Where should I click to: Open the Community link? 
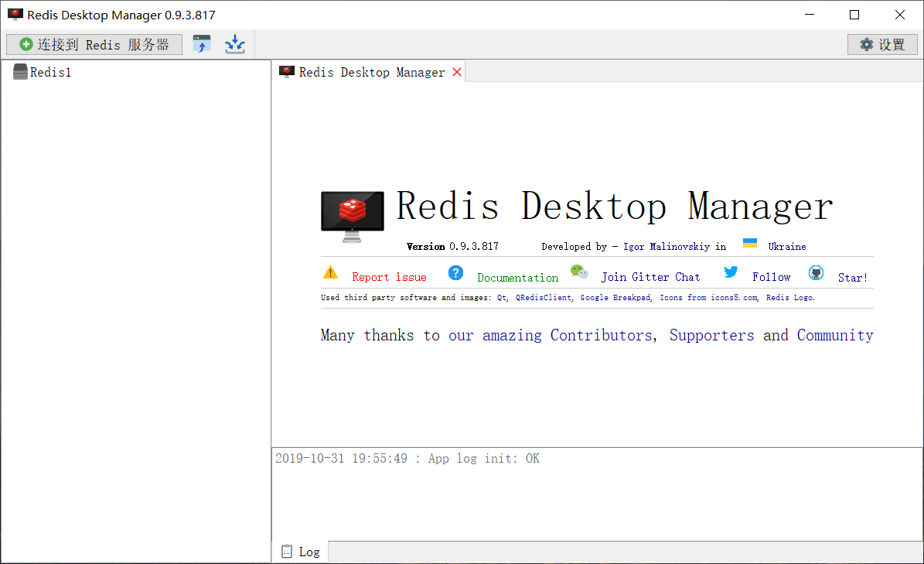[835, 335]
